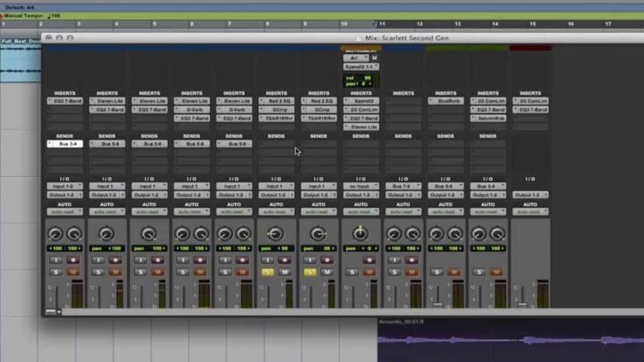Mute the track with the StudRvrb insert
Screen dimensions: 644x362
coord(453,272)
